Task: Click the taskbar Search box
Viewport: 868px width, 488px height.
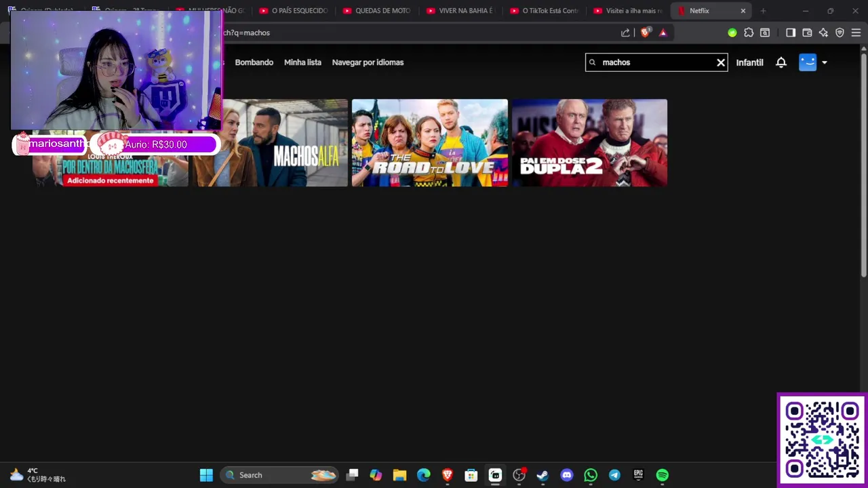Action: [x=279, y=475]
